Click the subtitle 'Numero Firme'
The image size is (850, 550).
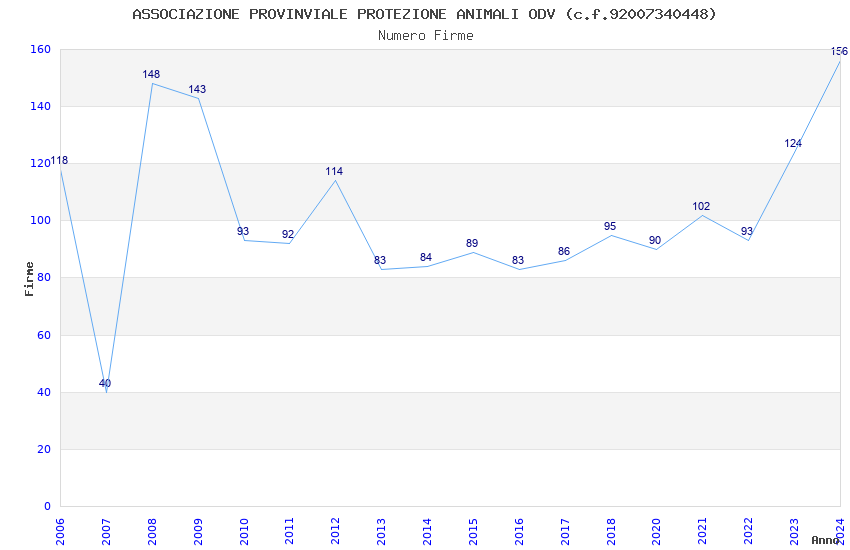pyautogui.click(x=426, y=35)
